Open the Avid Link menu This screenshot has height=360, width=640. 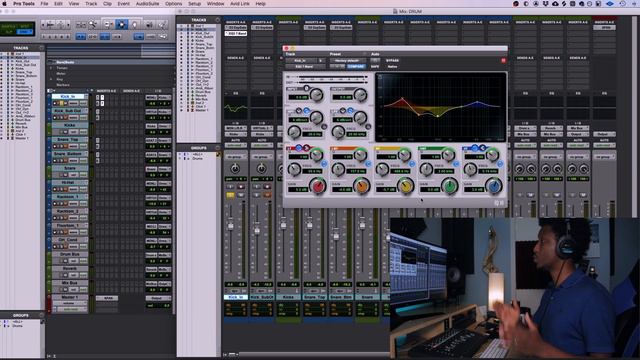click(x=239, y=4)
